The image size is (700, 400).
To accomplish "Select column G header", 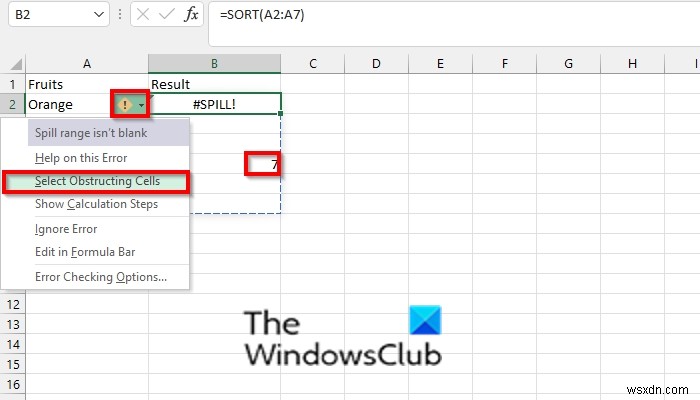I will [x=569, y=64].
